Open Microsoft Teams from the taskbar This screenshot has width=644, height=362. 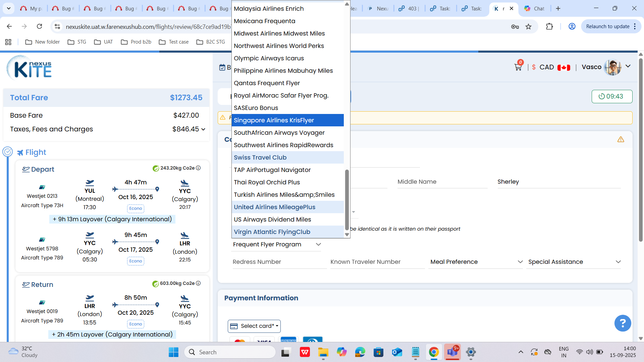point(452,352)
